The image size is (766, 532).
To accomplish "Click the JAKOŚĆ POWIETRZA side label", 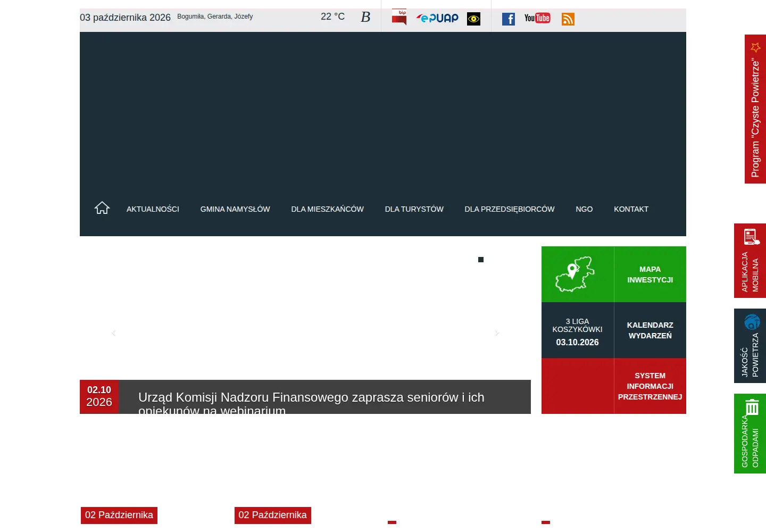I will point(750,355).
